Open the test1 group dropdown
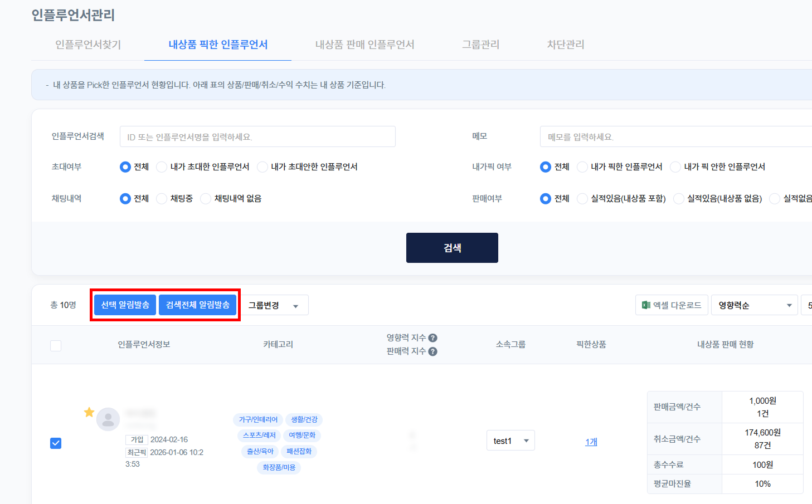 pyautogui.click(x=510, y=441)
